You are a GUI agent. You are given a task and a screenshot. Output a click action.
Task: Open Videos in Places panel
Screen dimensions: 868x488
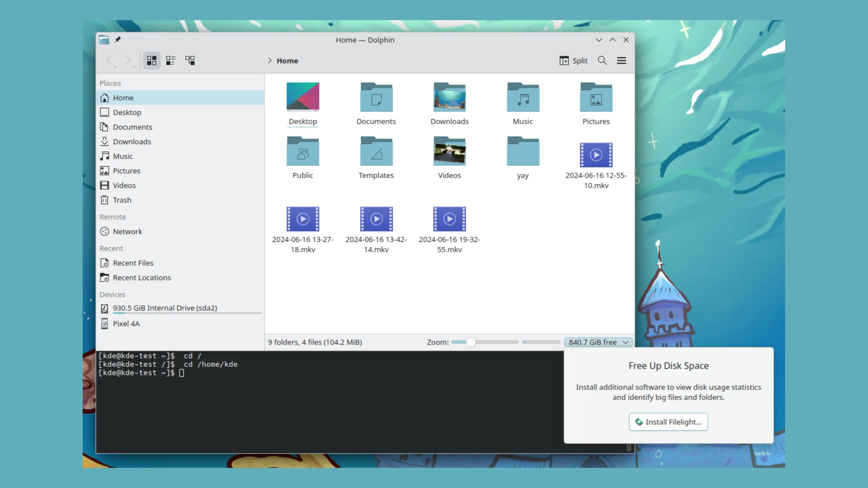click(x=180, y=185)
